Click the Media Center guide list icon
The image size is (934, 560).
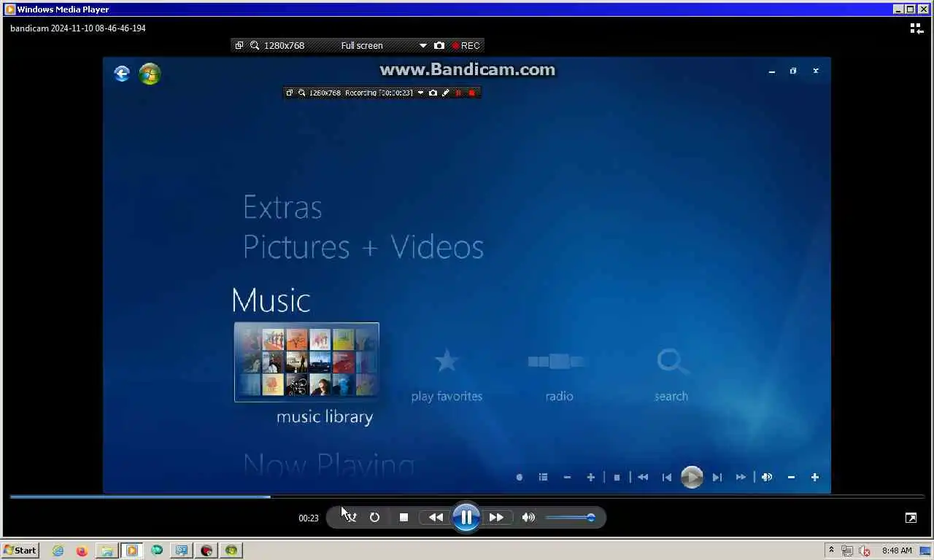[543, 478]
